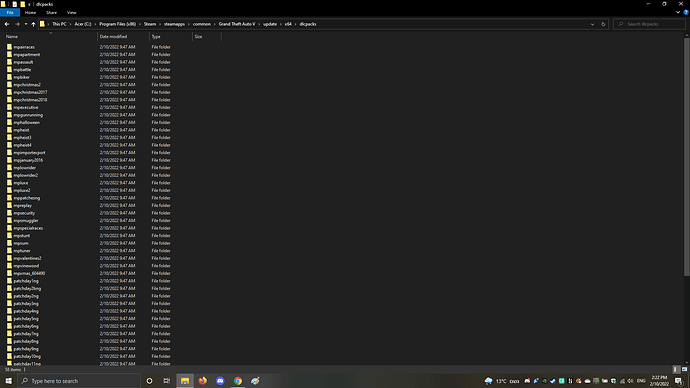Image resolution: width=690 pixels, height=388 pixels.
Task: Open the Home ribbon tab
Action: [30, 13]
